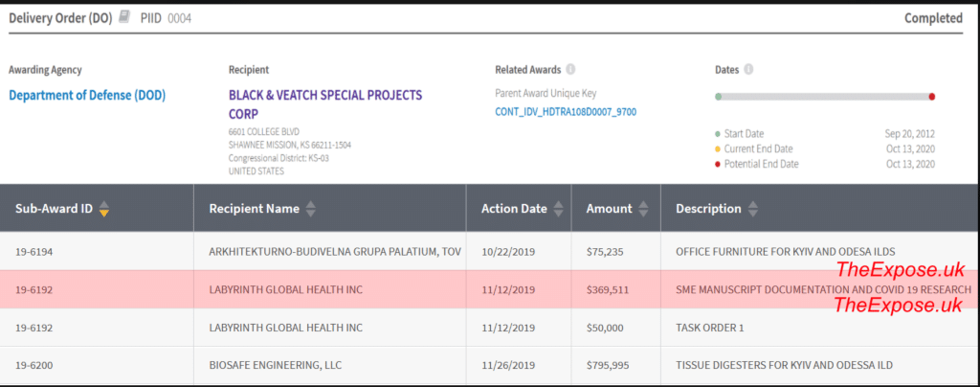The image size is (980, 387).
Task: Select the Amount column header
Action: tap(615, 209)
